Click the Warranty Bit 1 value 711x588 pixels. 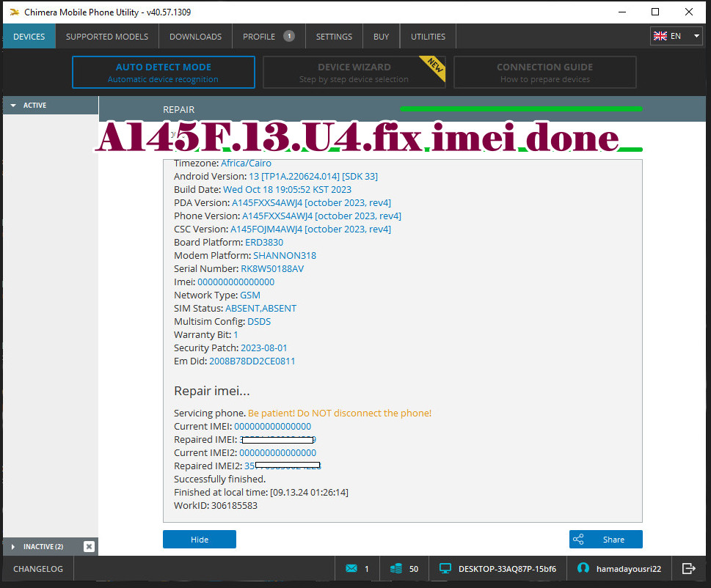coord(236,334)
